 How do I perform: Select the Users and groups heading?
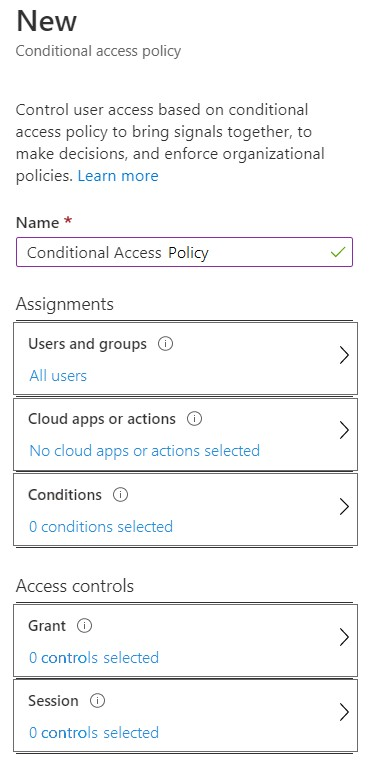tap(87, 344)
